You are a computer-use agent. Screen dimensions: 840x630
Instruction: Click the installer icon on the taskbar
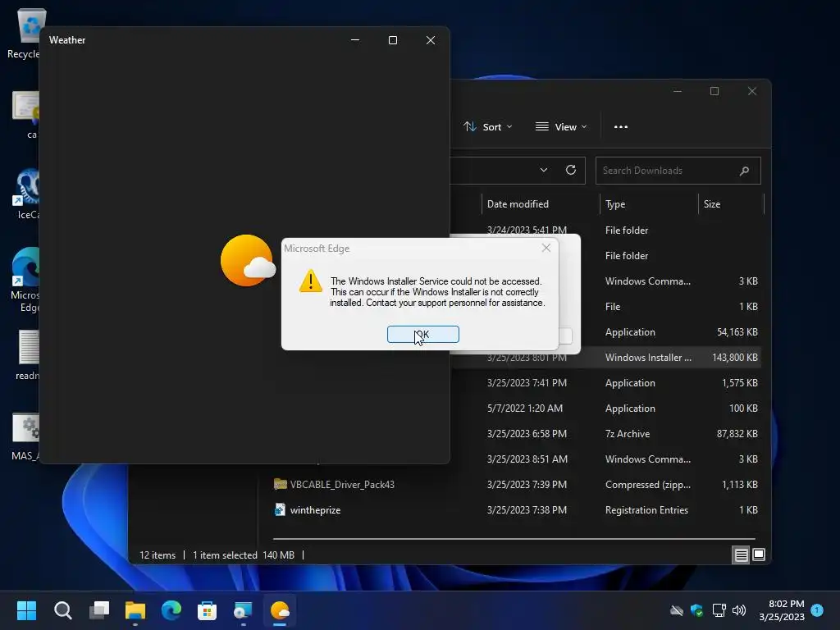(243, 610)
